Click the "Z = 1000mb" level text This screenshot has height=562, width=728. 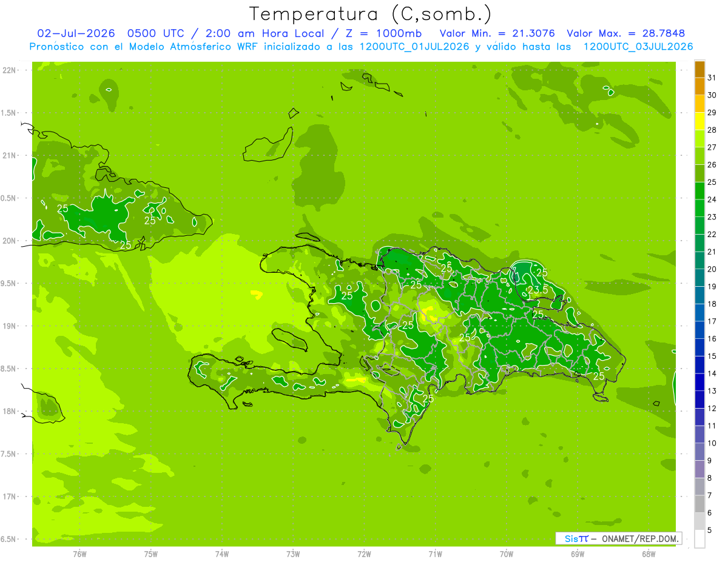click(x=383, y=33)
